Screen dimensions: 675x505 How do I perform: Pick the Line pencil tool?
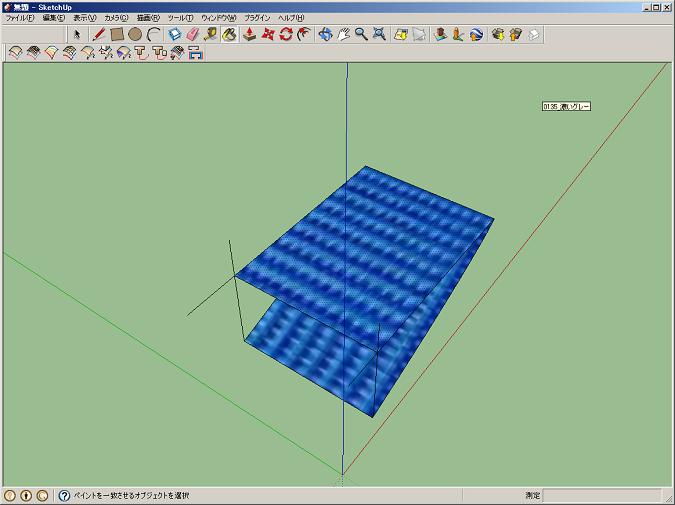pyautogui.click(x=99, y=34)
